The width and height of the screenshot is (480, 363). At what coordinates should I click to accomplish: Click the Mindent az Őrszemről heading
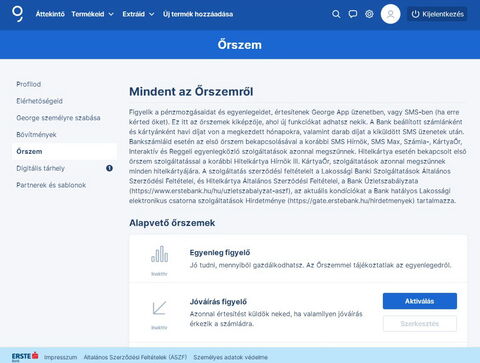point(191,92)
